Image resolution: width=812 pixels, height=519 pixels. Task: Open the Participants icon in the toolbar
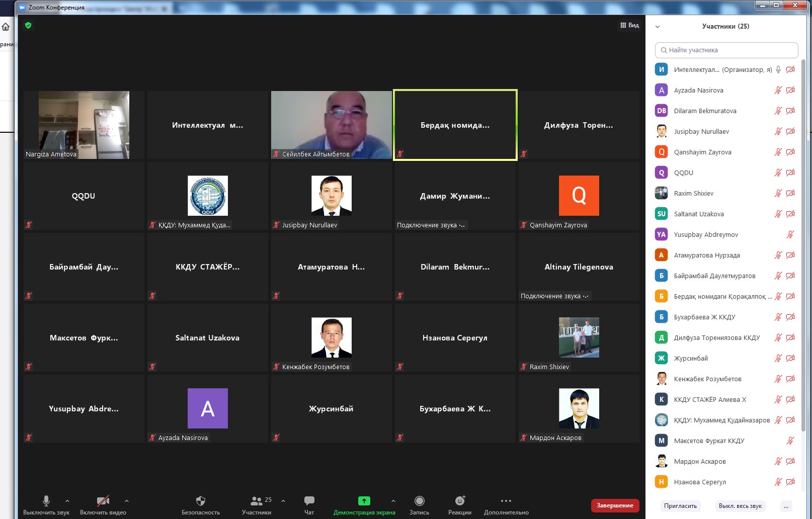click(x=256, y=501)
